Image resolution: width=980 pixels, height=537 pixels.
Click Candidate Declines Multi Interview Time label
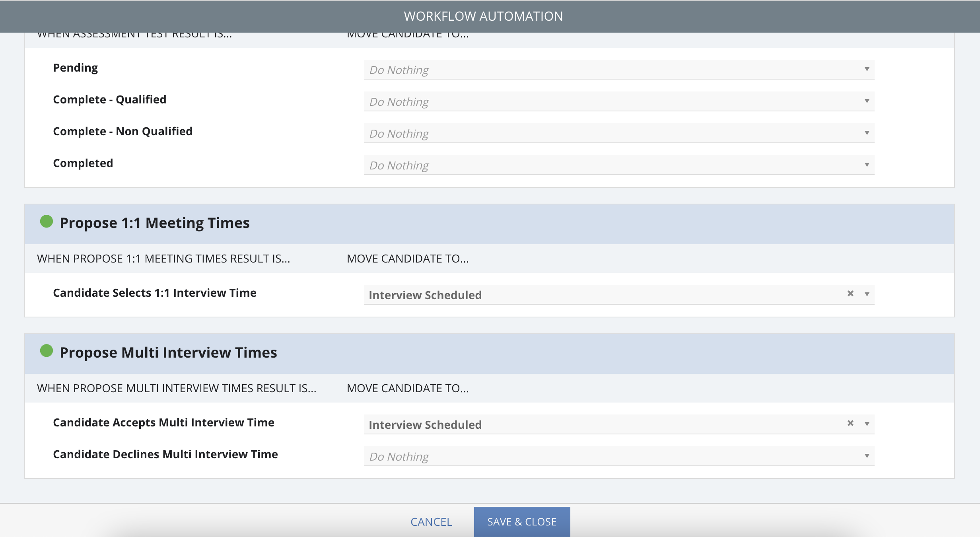click(x=165, y=454)
